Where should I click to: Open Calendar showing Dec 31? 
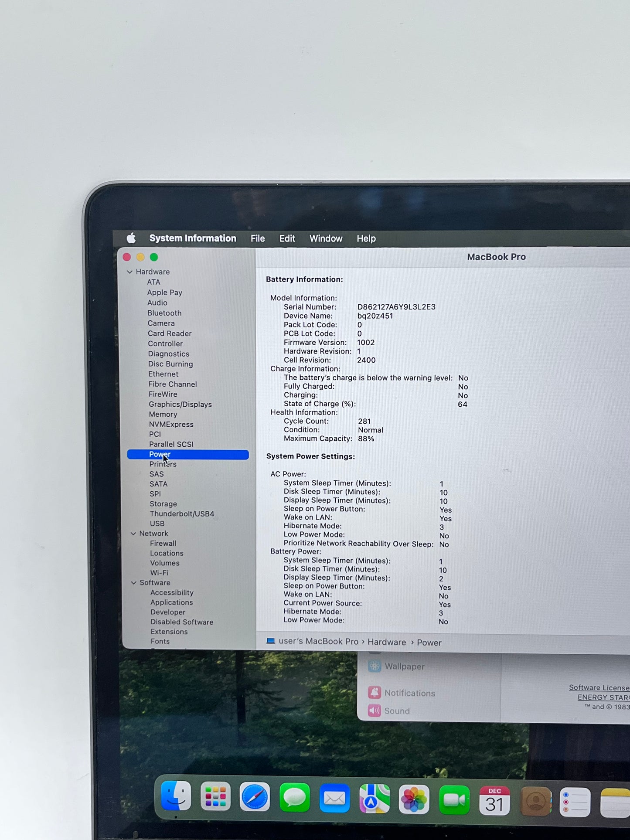(494, 801)
